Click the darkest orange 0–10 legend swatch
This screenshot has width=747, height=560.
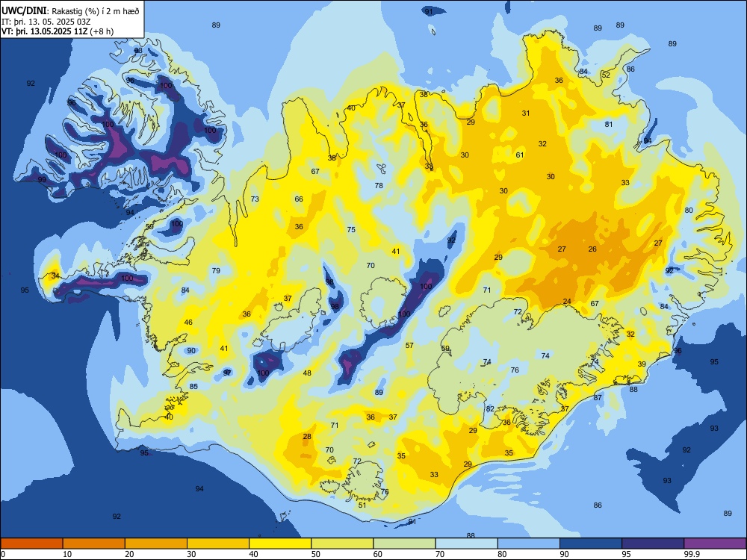click(x=31, y=544)
